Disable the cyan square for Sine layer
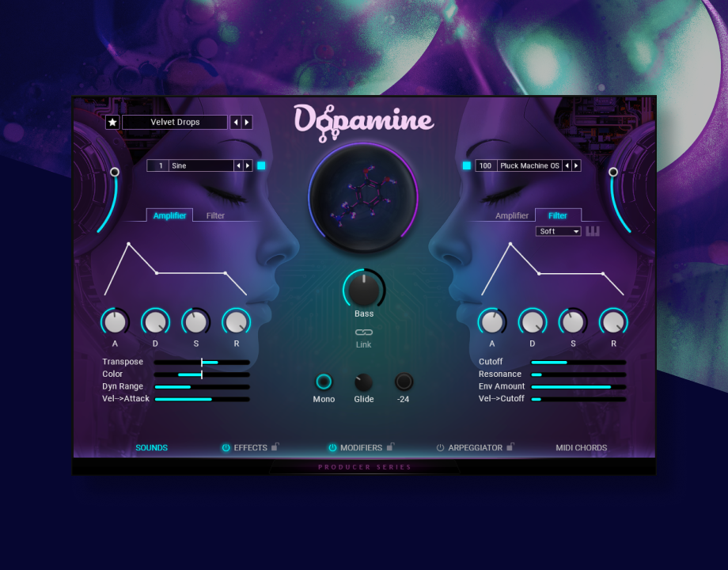The height and width of the screenshot is (570, 728). click(261, 165)
